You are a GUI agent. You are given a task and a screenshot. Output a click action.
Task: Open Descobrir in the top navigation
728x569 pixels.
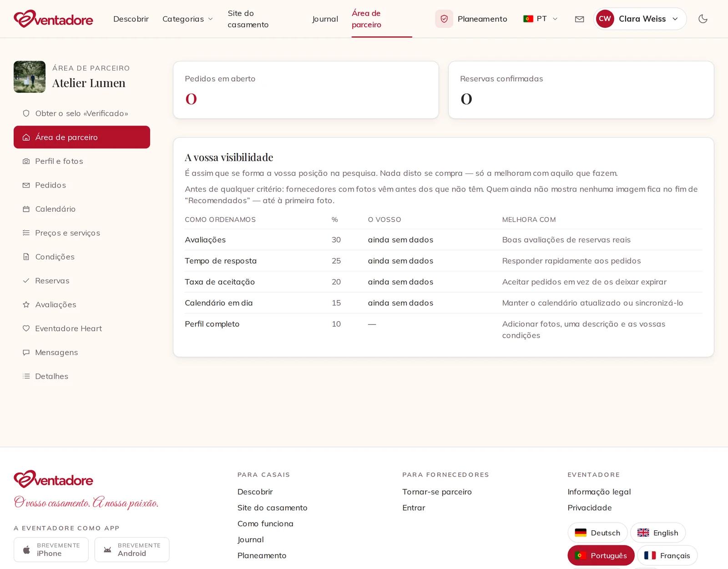click(x=131, y=19)
